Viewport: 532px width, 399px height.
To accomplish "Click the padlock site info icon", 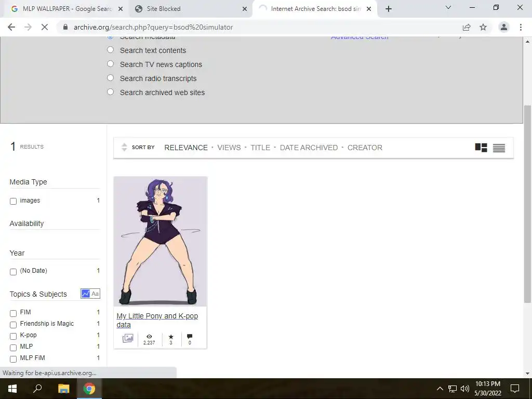I will point(65,27).
